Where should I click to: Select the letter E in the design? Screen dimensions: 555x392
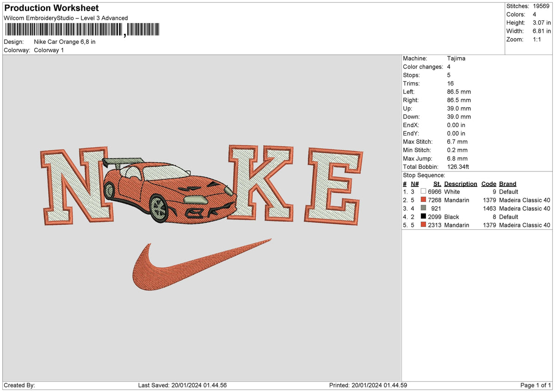(x=333, y=187)
